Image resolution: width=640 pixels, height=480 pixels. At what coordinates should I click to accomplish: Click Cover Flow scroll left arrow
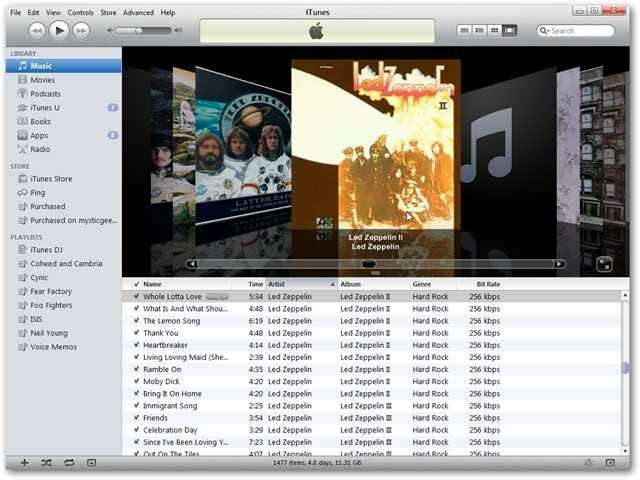coord(192,264)
